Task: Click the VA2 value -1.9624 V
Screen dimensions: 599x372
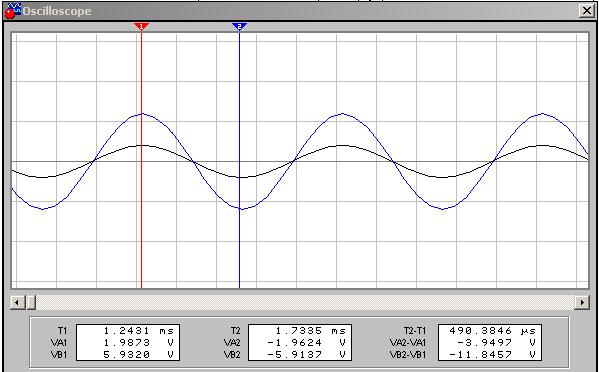Action: [306, 343]
